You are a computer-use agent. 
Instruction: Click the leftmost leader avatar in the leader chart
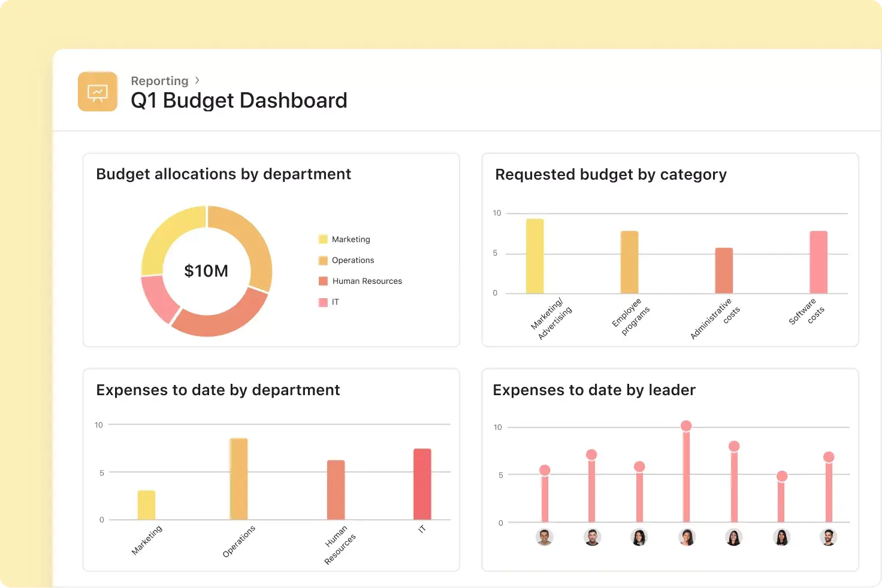pos(544,537)
